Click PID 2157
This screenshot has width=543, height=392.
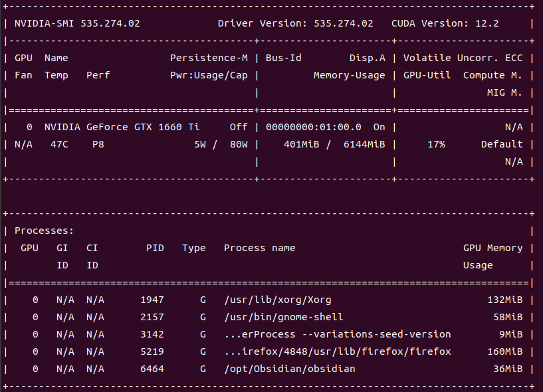[152, 317]
